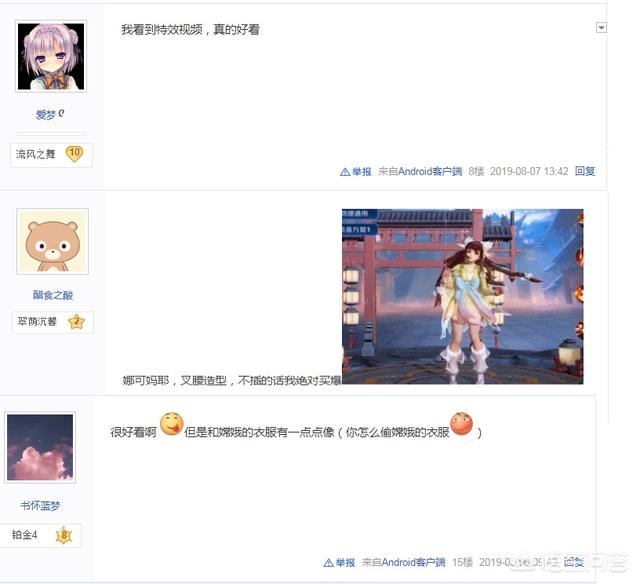
Task: Click the purple-haired anime girl avatar
Action: pyautogui.click(x=51, y=56)
